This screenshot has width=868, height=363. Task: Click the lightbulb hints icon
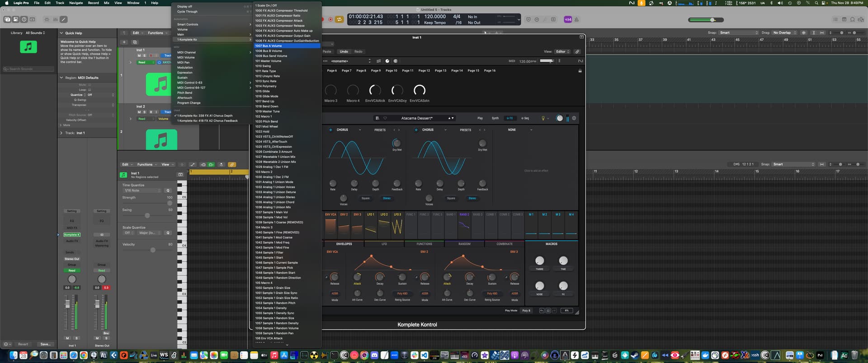543,118
